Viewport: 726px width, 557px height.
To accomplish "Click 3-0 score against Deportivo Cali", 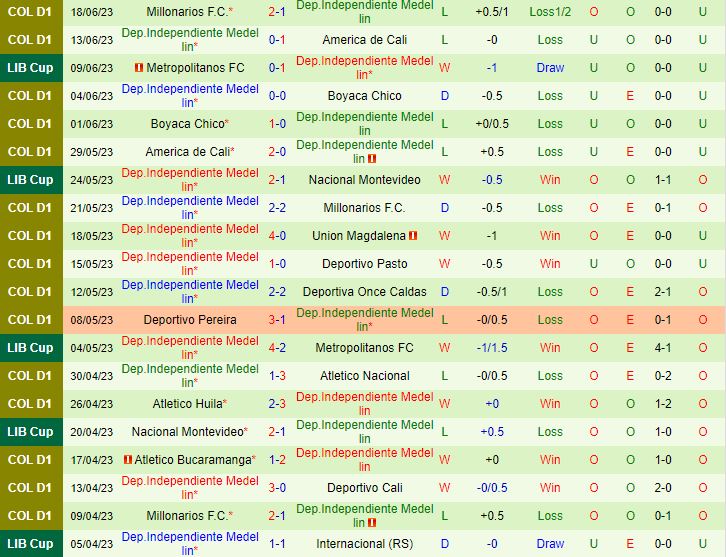I will pyautogui.click(x=277, y=488).
